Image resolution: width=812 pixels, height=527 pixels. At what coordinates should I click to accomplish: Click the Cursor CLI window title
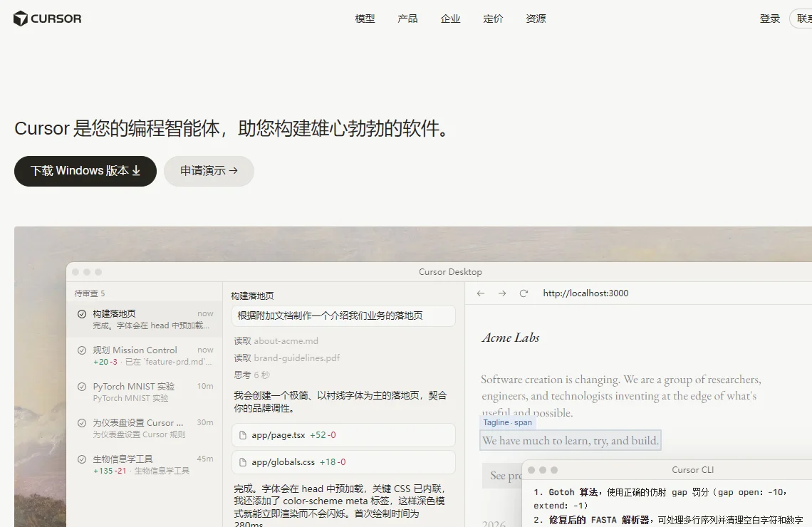pos(692,469)
